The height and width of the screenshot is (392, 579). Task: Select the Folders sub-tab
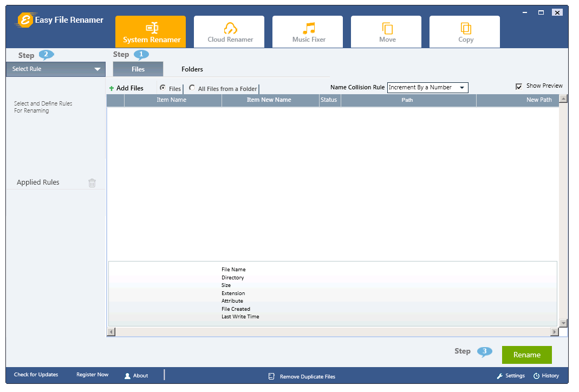click(192, 69)
